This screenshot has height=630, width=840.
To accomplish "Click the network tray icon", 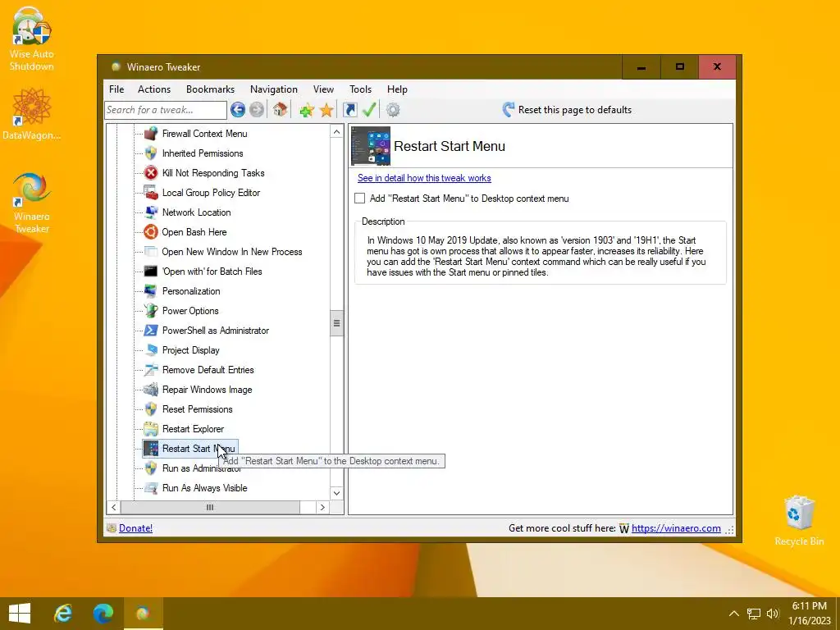I will pos(754,614).
